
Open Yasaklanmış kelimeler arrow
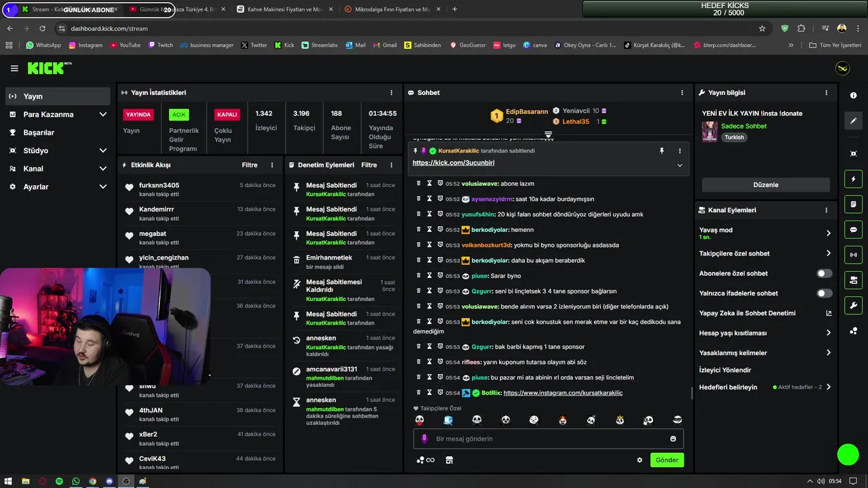pos(828,353)
